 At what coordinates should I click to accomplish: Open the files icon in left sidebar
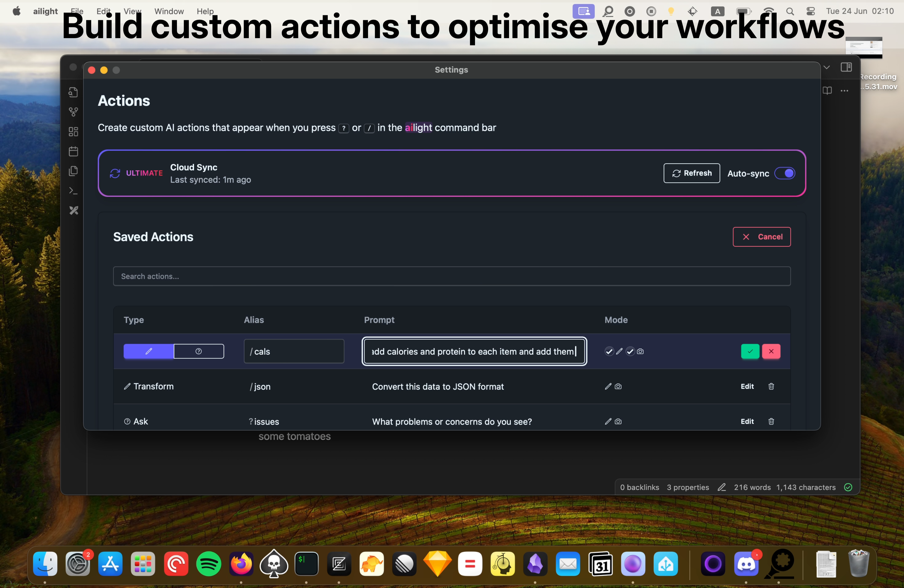coord(73,92)
